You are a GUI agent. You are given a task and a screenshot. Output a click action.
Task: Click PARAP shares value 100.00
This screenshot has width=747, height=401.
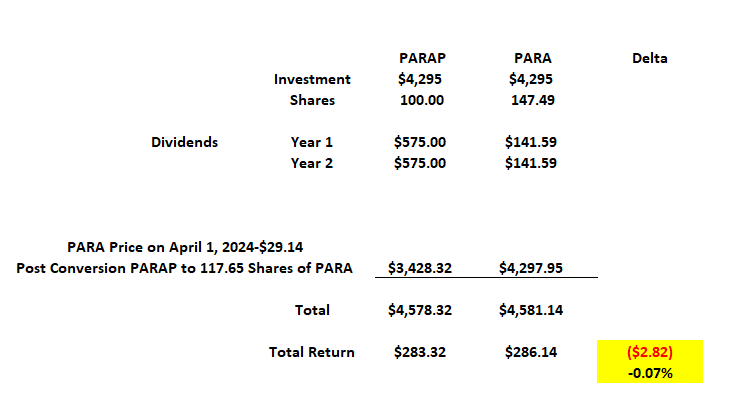point(422,100)
